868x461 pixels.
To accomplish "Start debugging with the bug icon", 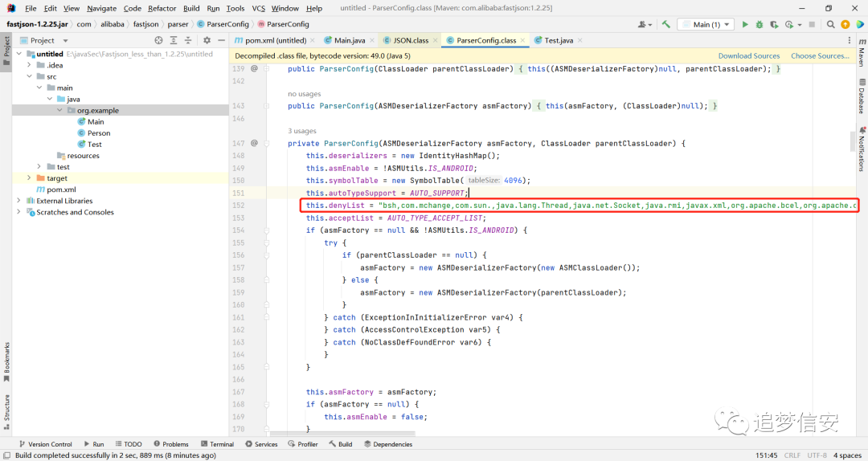I will (x=759, y=24).
